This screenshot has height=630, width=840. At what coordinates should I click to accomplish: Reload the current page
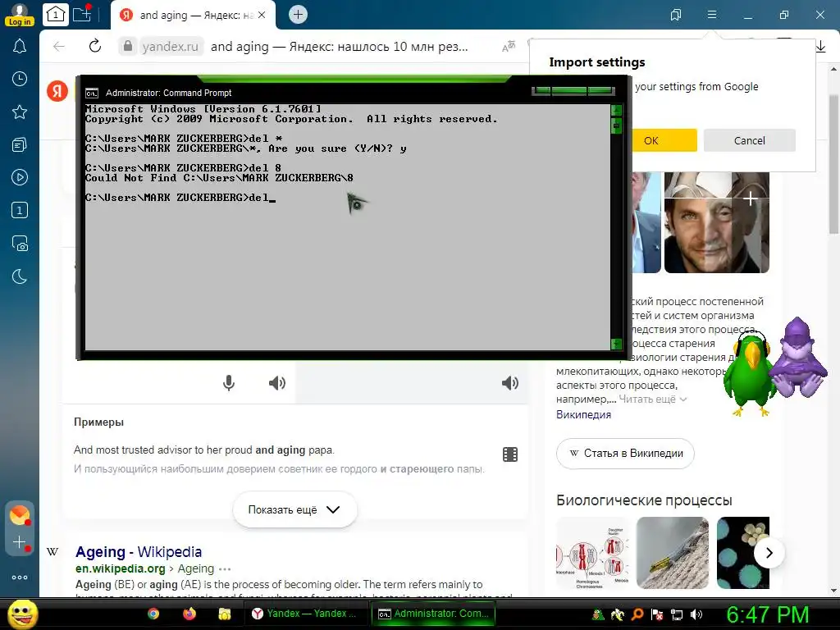coord(95,46)
